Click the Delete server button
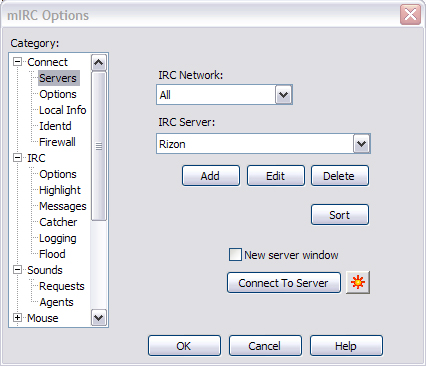 (x=340, y=176)
